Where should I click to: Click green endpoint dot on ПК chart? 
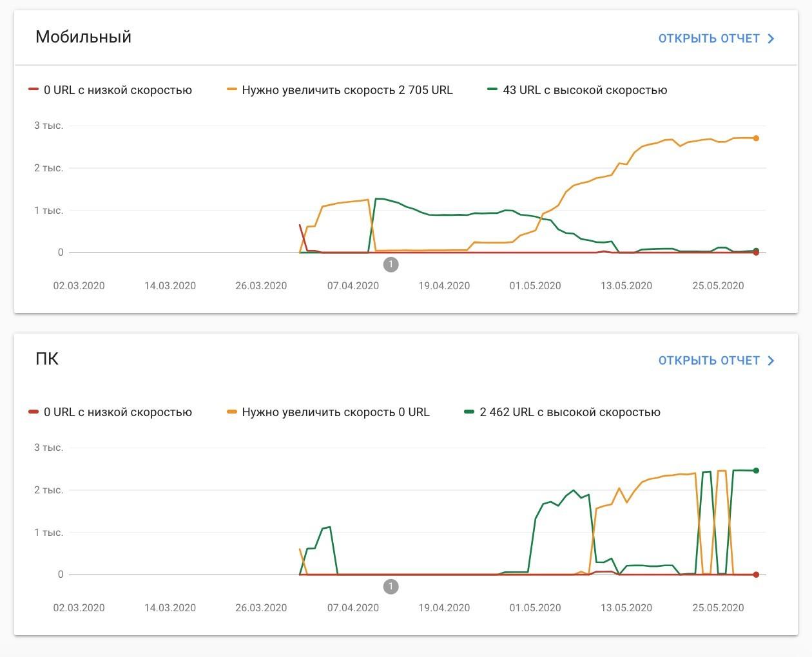tap(756, 471)
